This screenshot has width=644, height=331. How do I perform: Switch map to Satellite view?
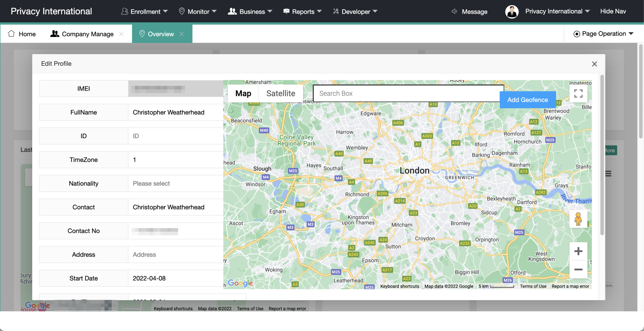[x=281, y=94]
